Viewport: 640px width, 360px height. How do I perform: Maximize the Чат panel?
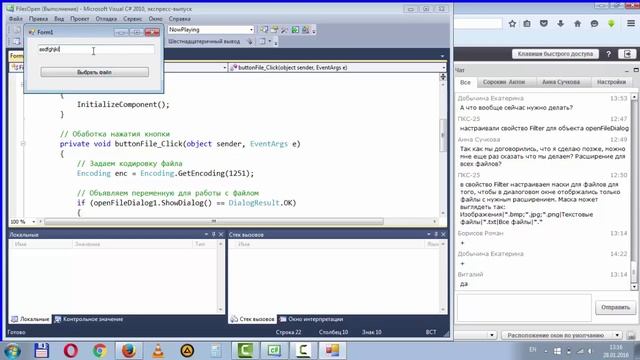click(x=636, y=70)
